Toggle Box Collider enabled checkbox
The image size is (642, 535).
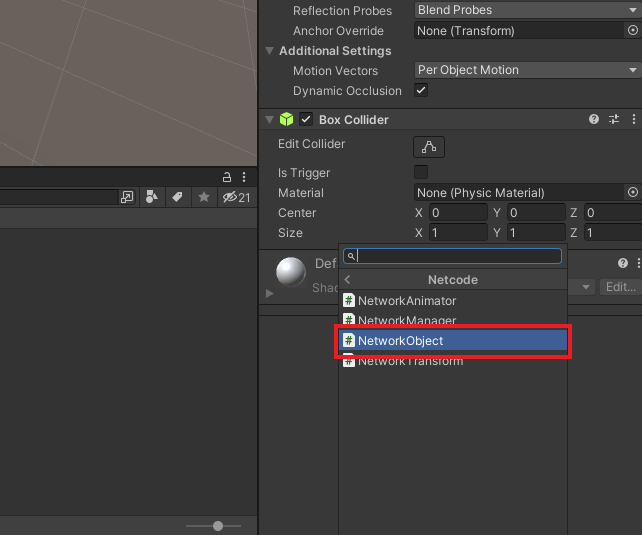pos(306,120)
